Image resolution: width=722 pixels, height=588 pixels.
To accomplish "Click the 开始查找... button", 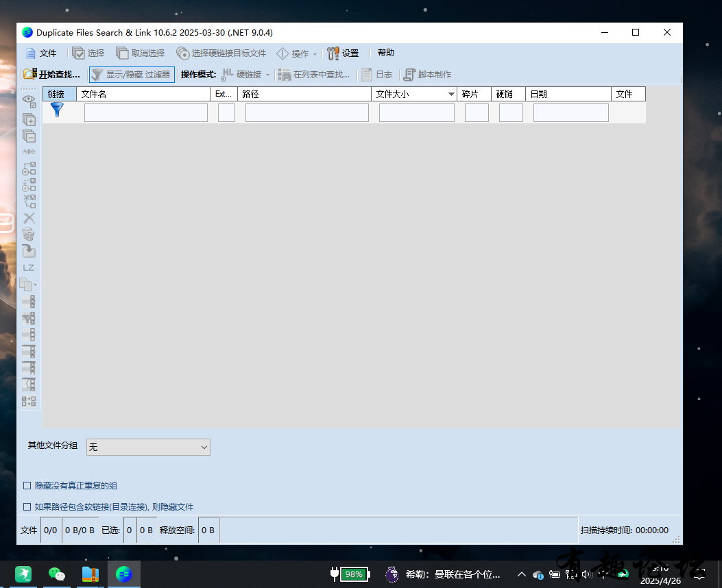I will click(51, 75).
